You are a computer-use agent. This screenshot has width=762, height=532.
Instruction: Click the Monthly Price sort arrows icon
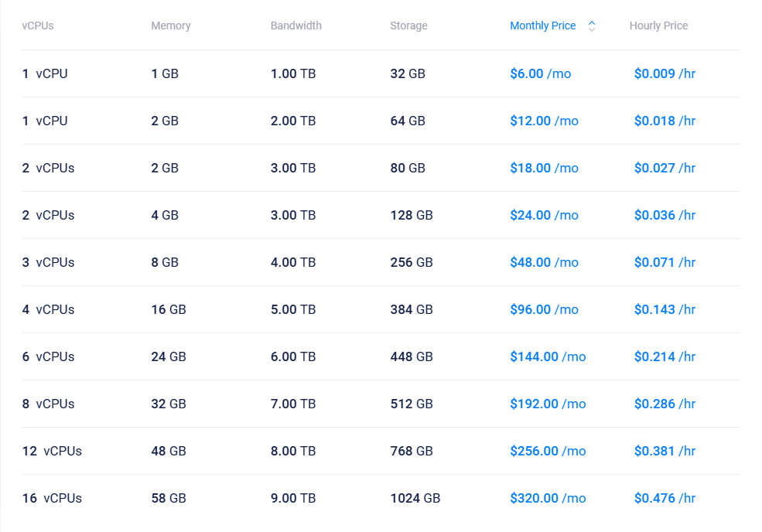[x=592, y=26]
